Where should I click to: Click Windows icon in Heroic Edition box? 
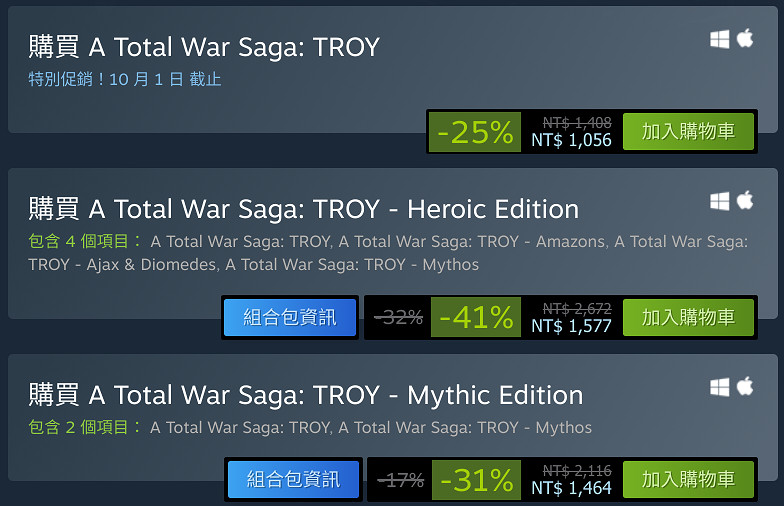point(719,201)
